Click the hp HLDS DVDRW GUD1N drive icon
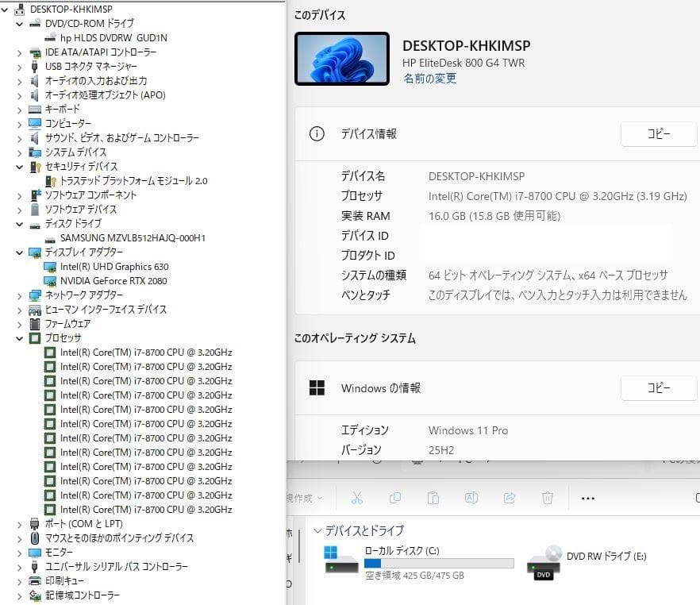The image size is (700, 605). tap(49, 37)
